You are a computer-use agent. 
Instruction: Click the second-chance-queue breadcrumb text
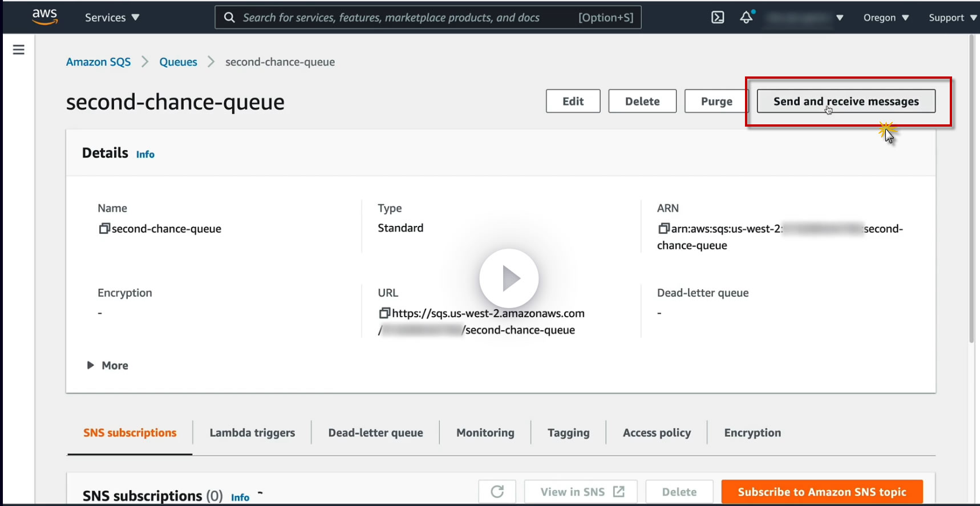pos(280,62)
